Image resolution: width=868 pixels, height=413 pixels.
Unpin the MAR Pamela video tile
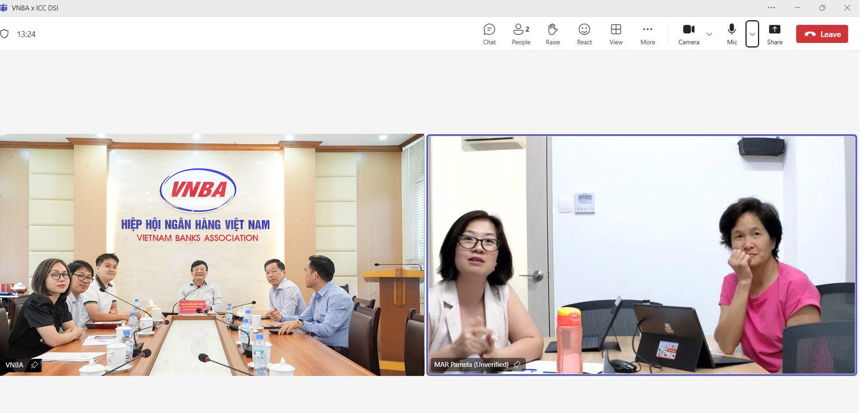517,364
